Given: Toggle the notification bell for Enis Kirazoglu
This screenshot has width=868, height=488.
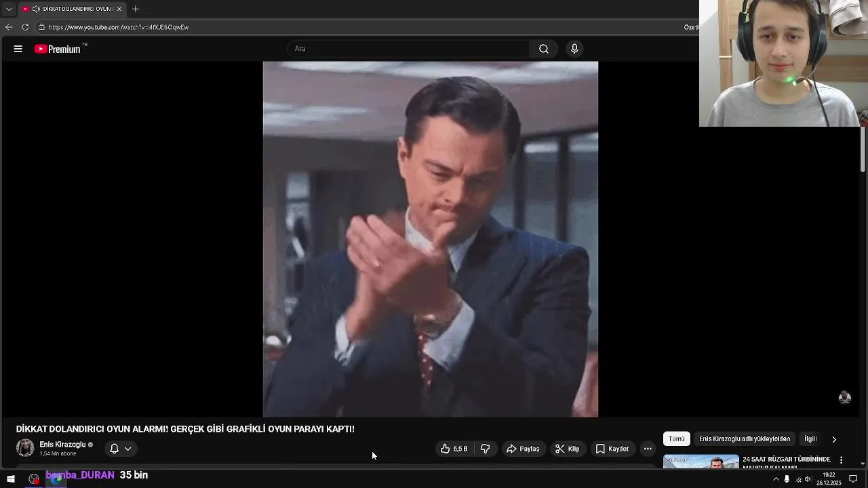Looking at the screenshot, I should click(114, 449).
